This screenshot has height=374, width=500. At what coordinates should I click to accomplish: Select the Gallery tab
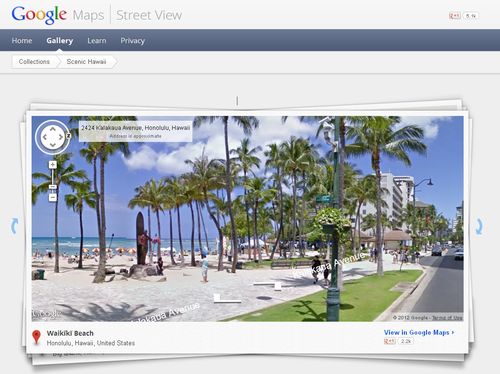click(60, 41)
